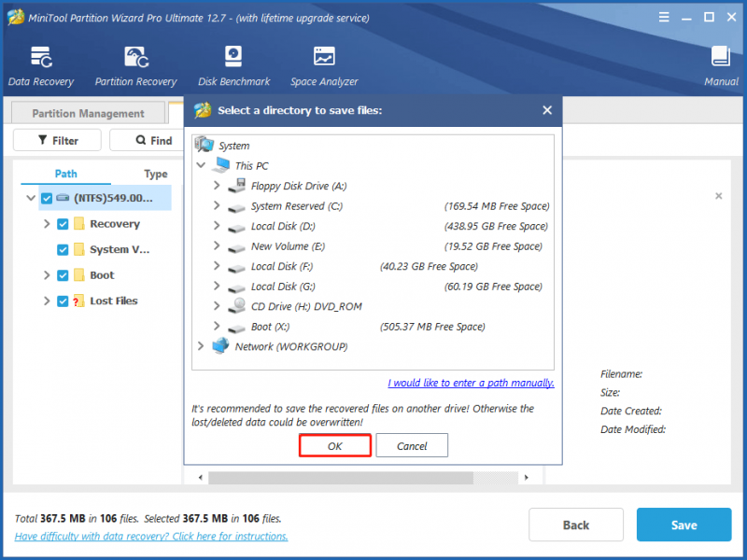
Task: Uncheck the Boot folder checkbox
Action: point(63,275)
